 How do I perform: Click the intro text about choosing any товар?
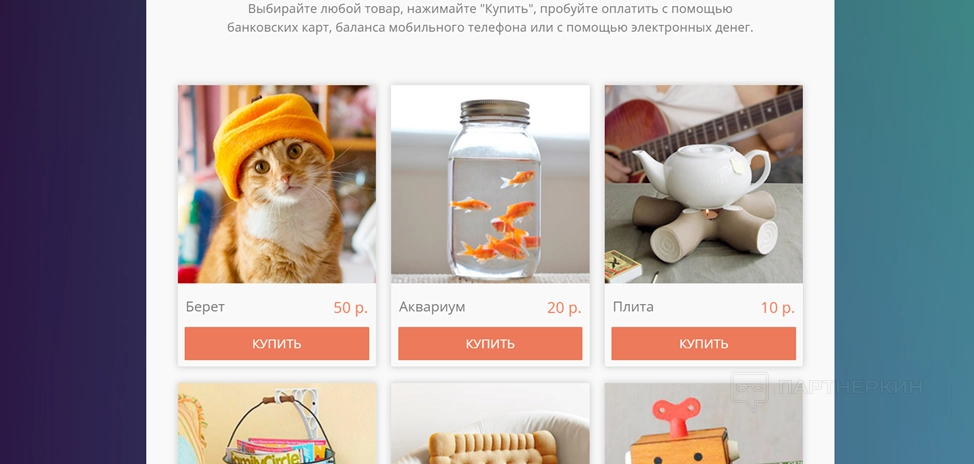click(x=490, y=18)
